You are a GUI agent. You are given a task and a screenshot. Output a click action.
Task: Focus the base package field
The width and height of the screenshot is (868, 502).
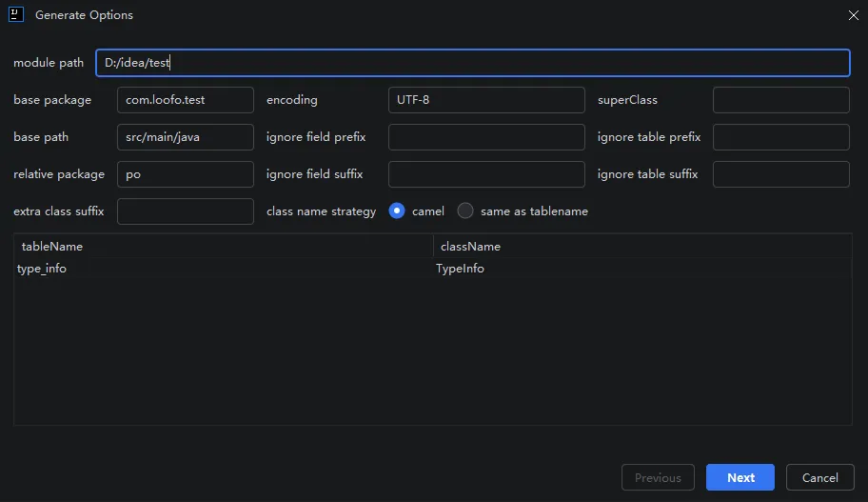coord(185,100)
